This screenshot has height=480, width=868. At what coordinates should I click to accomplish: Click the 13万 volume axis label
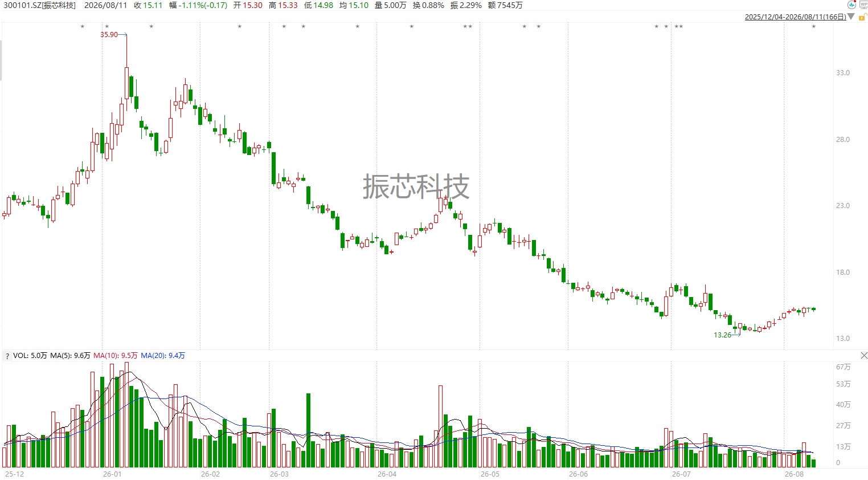point(843,447)
